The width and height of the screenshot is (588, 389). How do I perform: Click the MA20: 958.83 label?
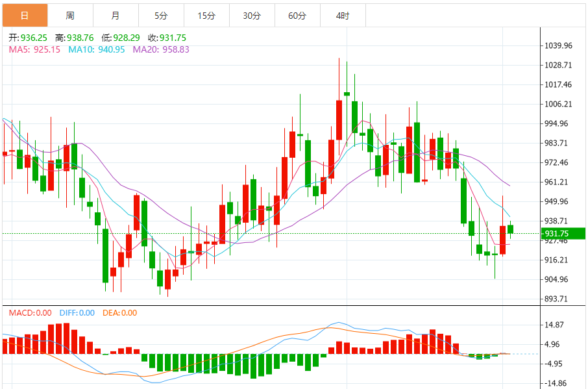tap(161, 49)
